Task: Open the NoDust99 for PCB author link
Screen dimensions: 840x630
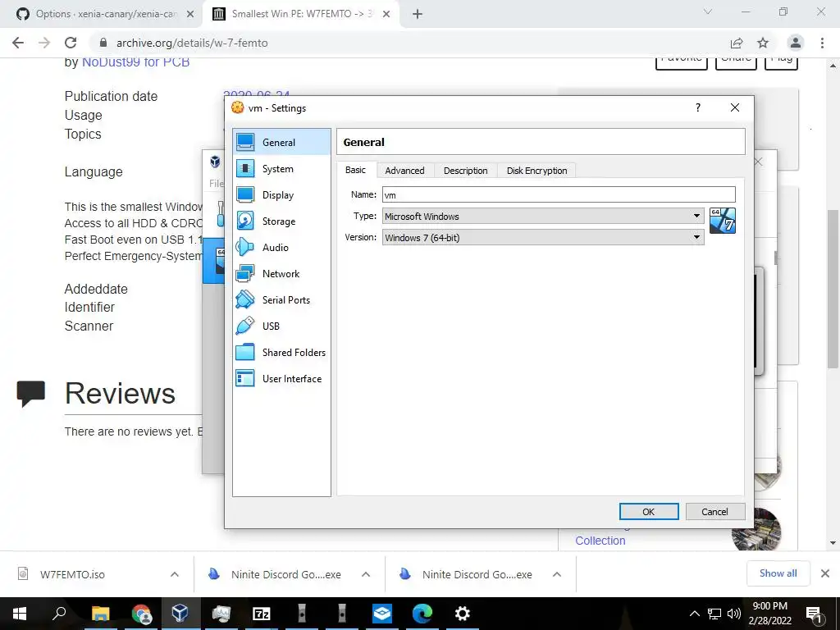Action: [x=135, y=62]
